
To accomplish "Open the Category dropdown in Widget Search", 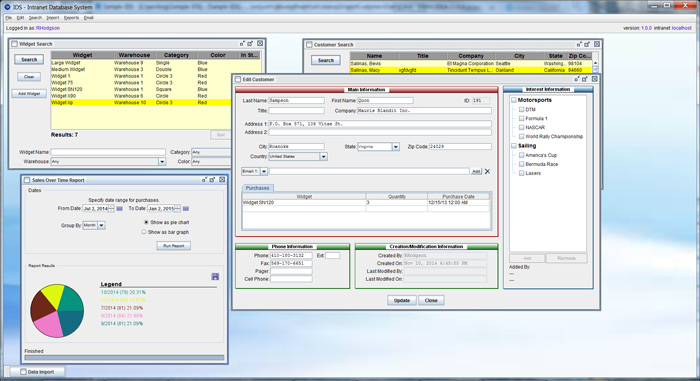I will (x=211, y=152).
